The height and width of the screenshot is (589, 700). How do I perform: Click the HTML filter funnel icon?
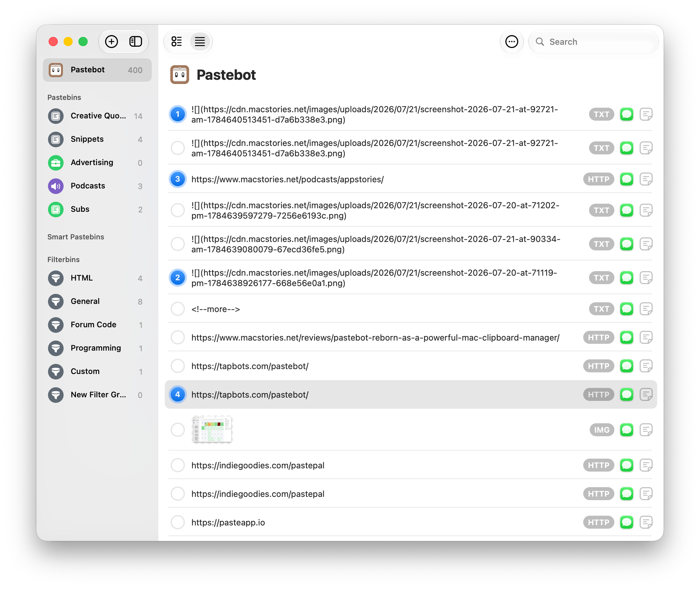click(x=56, y=278)
